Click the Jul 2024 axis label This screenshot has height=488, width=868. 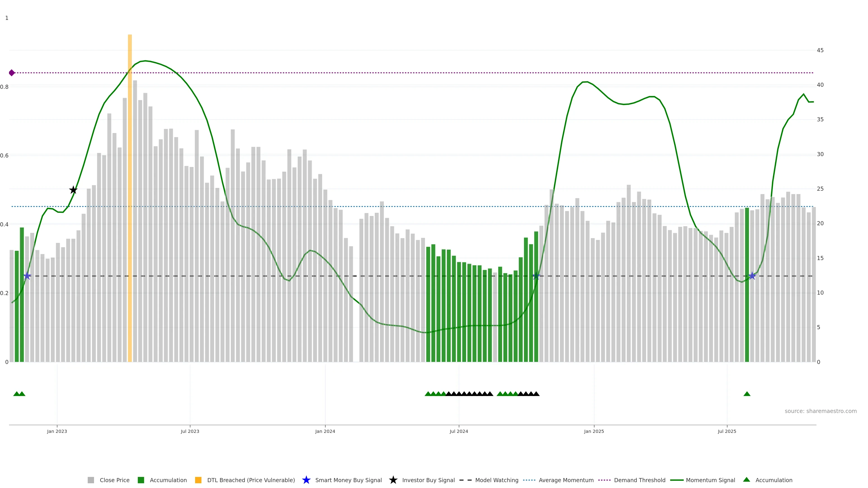[459, 432]
